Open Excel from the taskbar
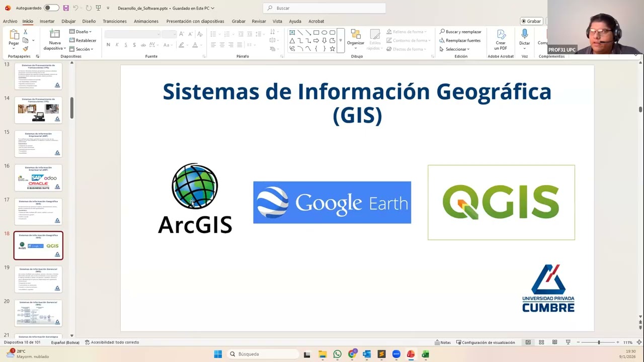 click(x=425, y=354)
